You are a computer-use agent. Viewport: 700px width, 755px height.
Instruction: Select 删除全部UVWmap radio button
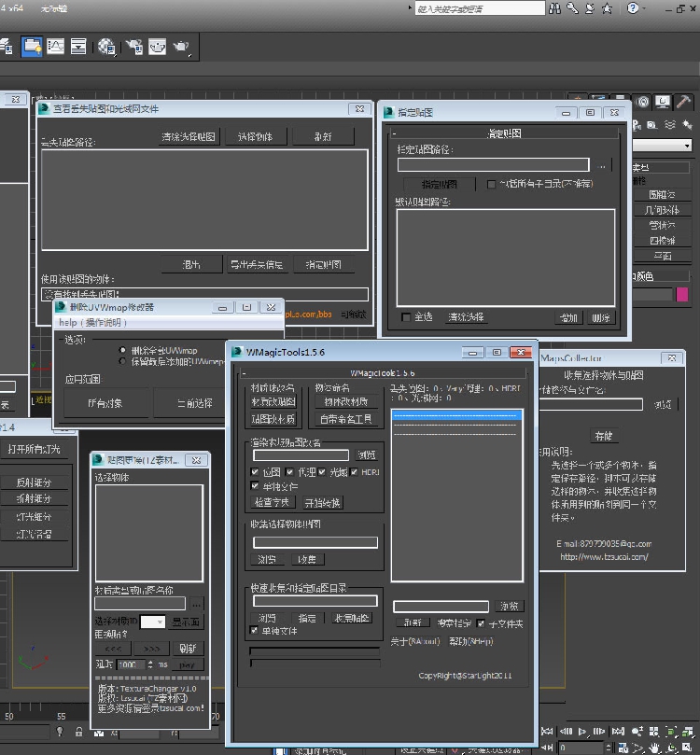pos(122,350)
